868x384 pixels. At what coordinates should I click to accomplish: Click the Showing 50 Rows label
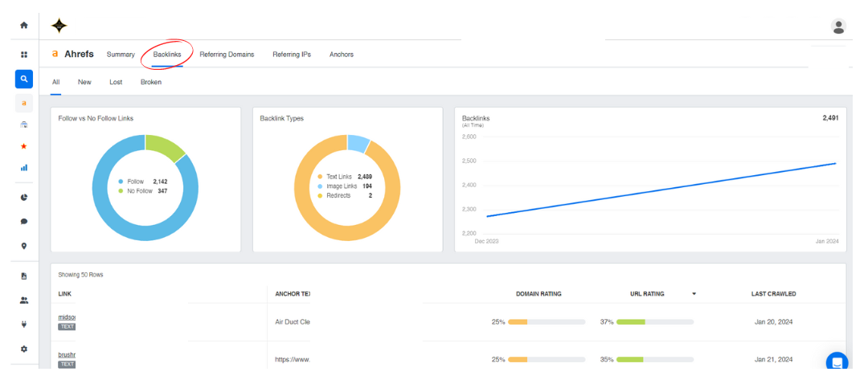[81, 275]
